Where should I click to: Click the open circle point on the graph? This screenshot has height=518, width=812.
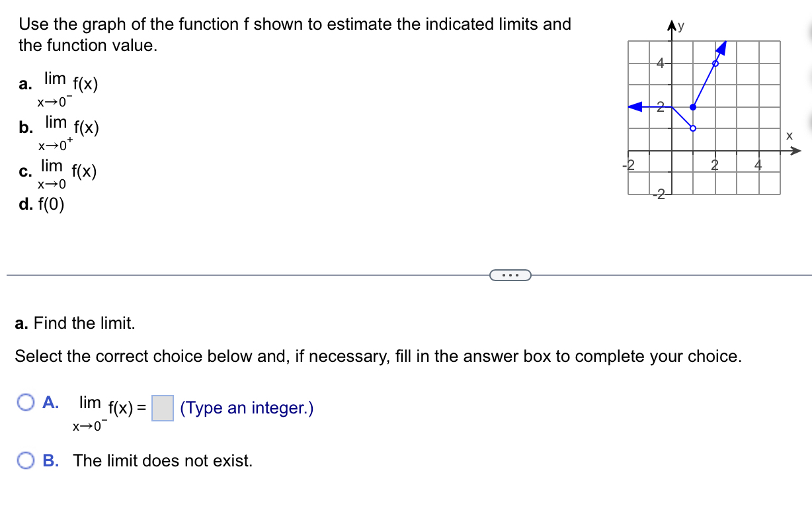693,128
